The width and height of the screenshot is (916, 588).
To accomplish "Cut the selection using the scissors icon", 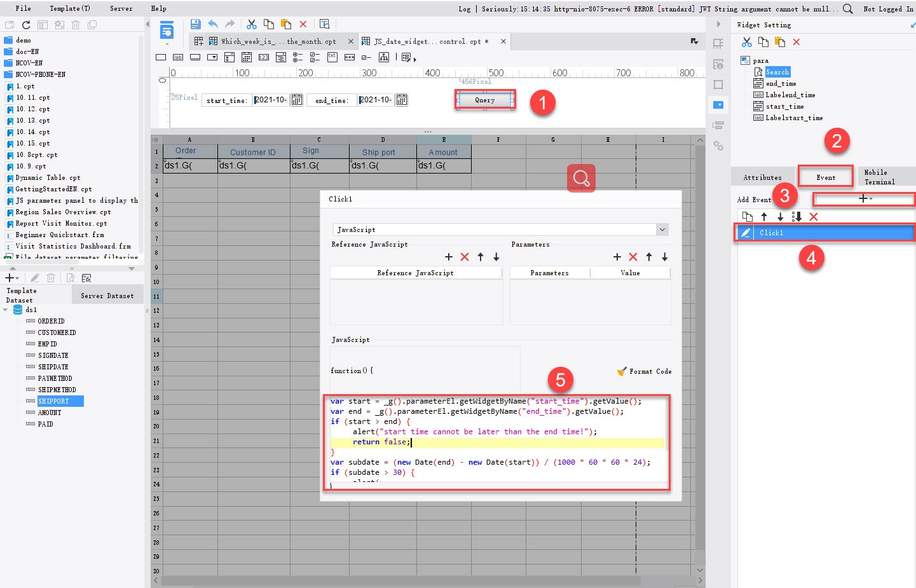I will point(251,24).
